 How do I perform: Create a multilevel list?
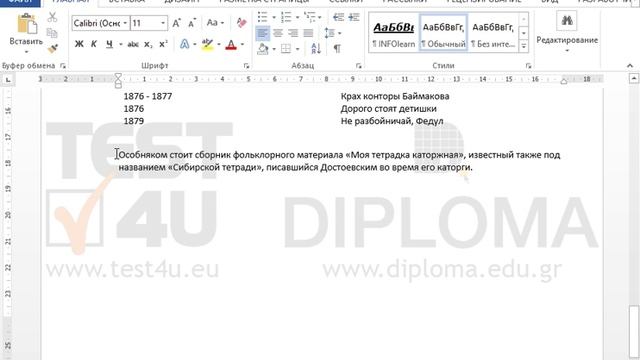[310, 17]
